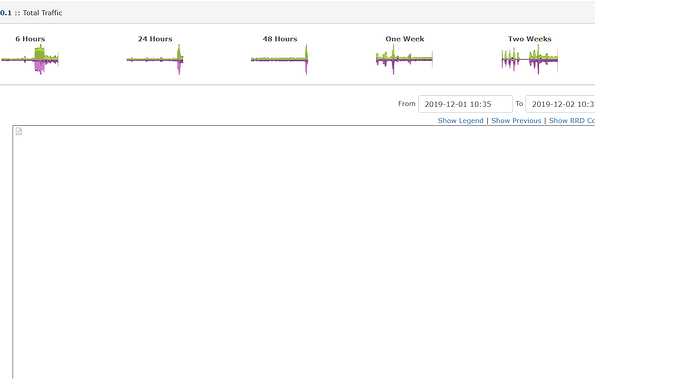Select the "Two Weeks" heading label

[530, 39]
